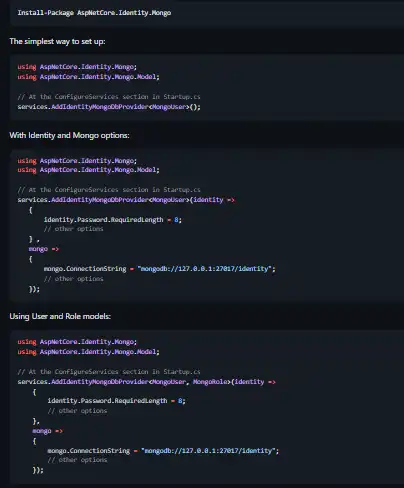This screenshot has height=488, width=404.
Task: Click services.AddIdentityMongoDbProvider<MongoUser>(); line
Action: point(109,107)
